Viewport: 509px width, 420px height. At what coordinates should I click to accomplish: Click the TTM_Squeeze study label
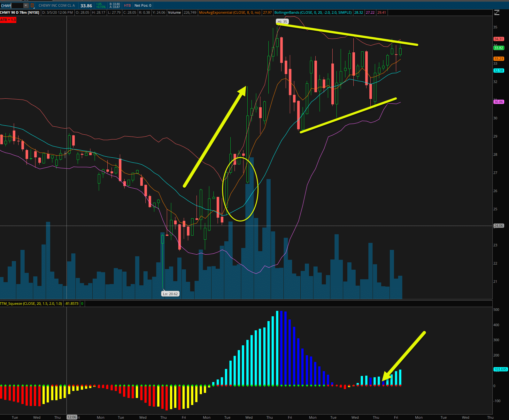(x=31, y=304)
